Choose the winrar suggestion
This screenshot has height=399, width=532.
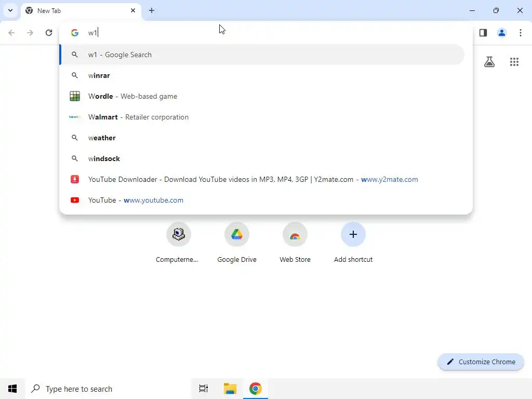[262, 75]
